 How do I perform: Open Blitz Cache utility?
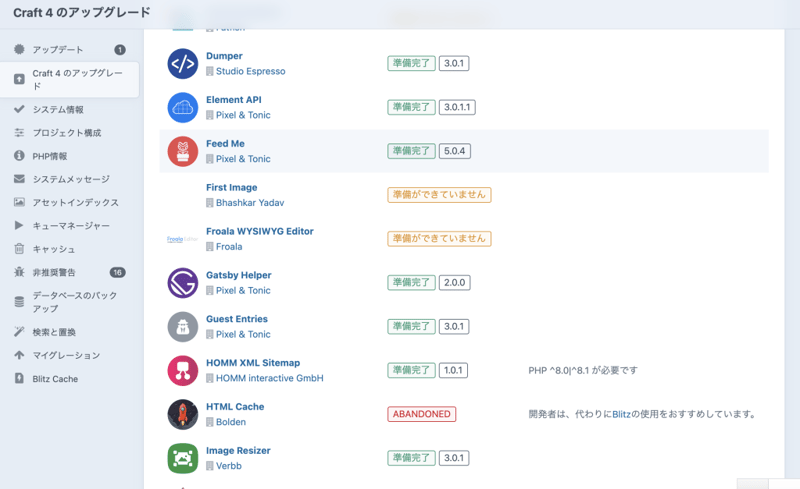(x=55, y=379)
